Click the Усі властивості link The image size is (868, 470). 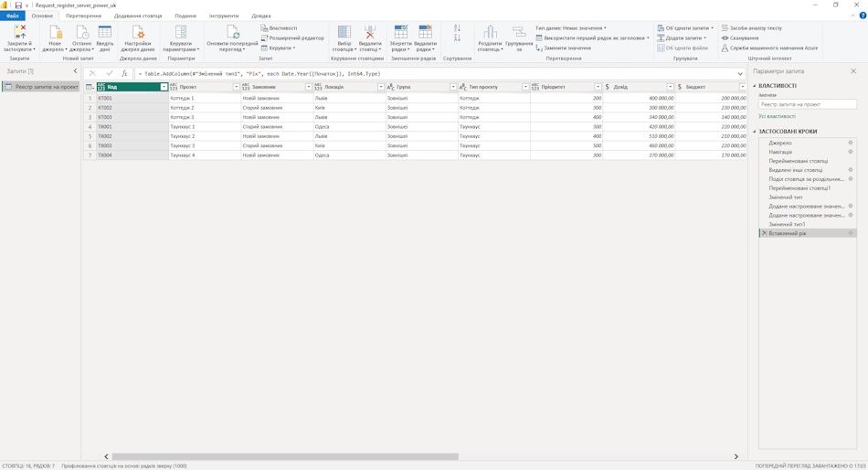click(x=777, y=116)
